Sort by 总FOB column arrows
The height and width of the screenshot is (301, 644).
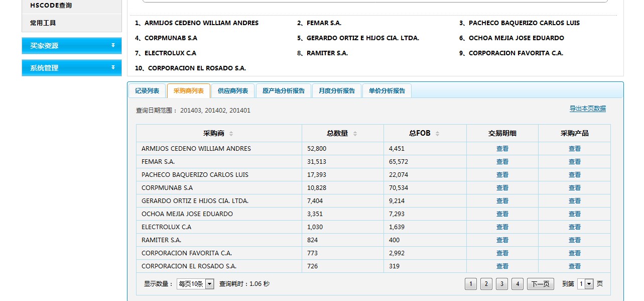pyautogui.click(x=437, y=134)
